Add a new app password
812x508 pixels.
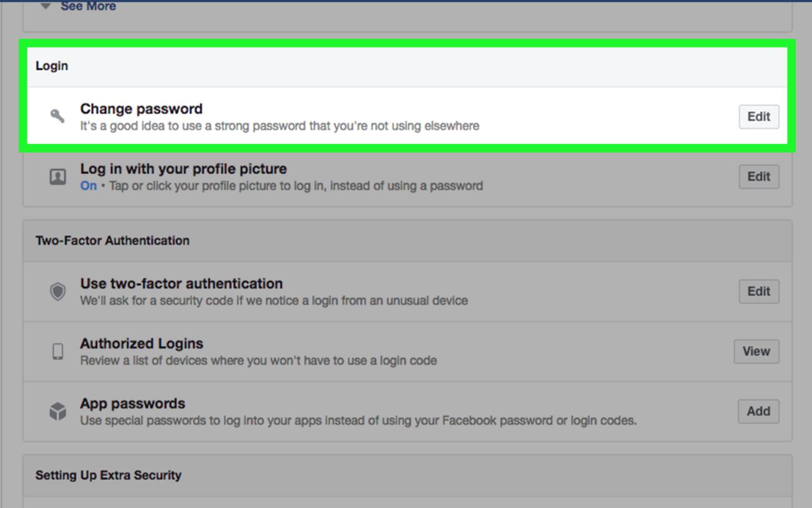pyautogui.click(x=758, y=411)
